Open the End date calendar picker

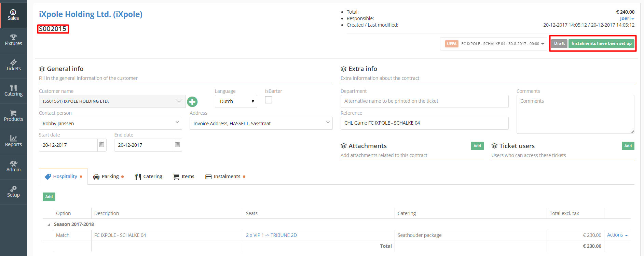[x=177, y=145]
